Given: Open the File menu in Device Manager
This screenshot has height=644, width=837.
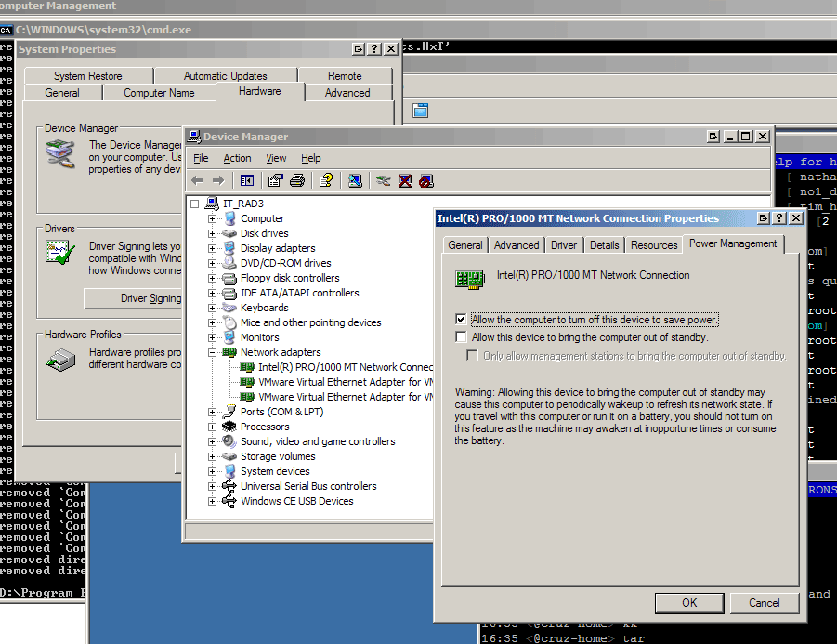Looking at the screenshot, I should point(201,158).
